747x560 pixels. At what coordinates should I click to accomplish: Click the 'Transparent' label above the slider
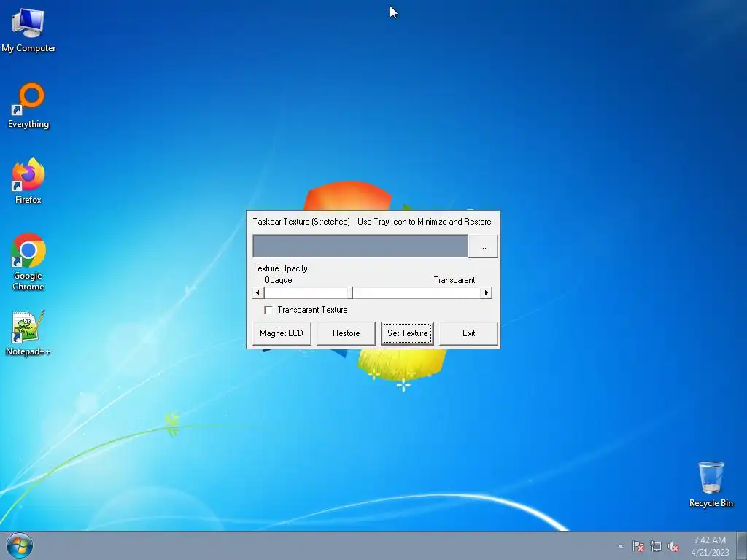point(454,280)
